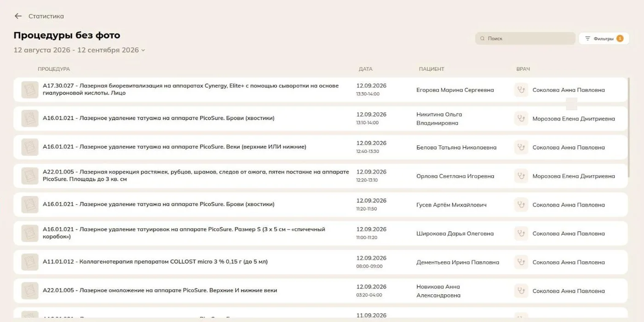
Task: Focus the Поиск search field
Action: coord(525,39)
